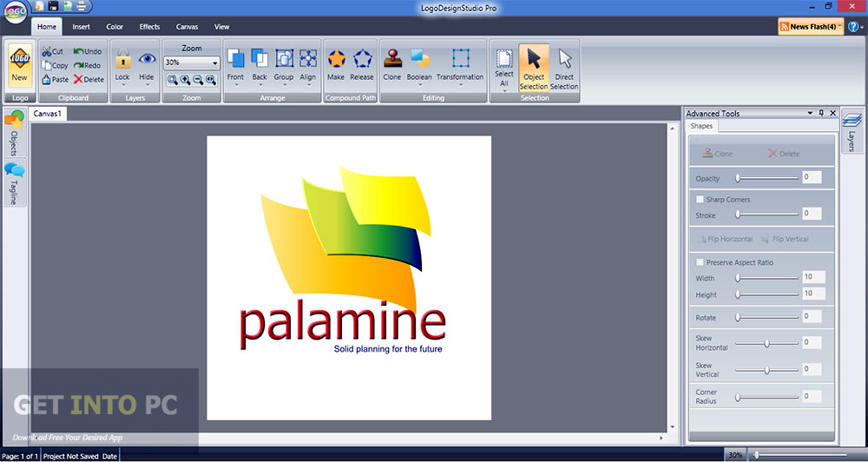Click the print icon in quick access bar
The width and height of the screenshot is (868, 462).
coord(82,7)
